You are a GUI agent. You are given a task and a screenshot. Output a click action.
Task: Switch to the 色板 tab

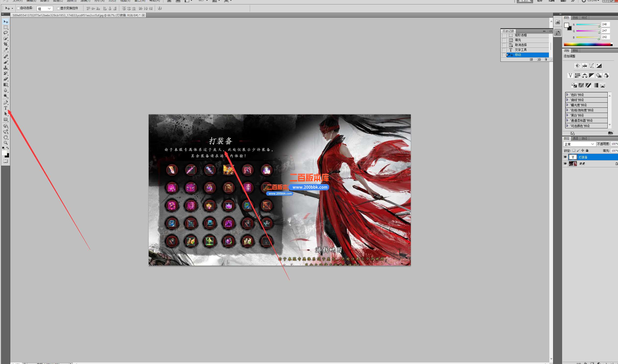coord(575,18)
